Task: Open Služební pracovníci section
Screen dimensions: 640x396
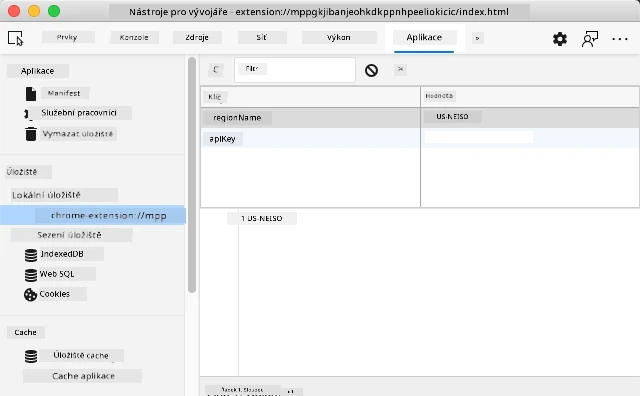Action: (79, 113)
